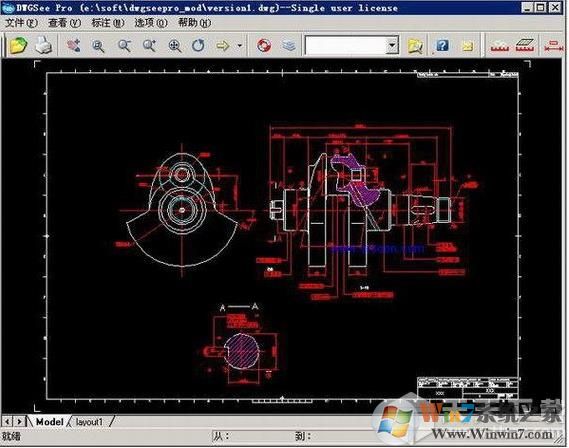Click the blue help question mark icon

click(x=442, y=46)
